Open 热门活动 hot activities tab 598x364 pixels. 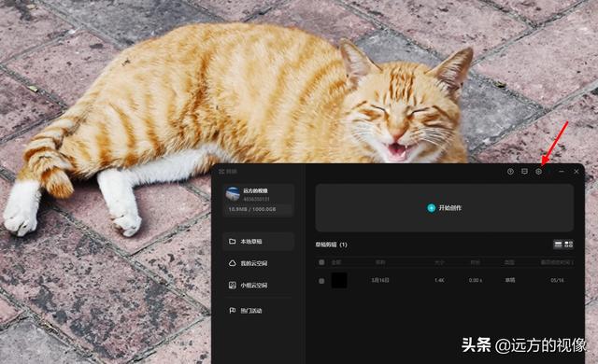259,311
